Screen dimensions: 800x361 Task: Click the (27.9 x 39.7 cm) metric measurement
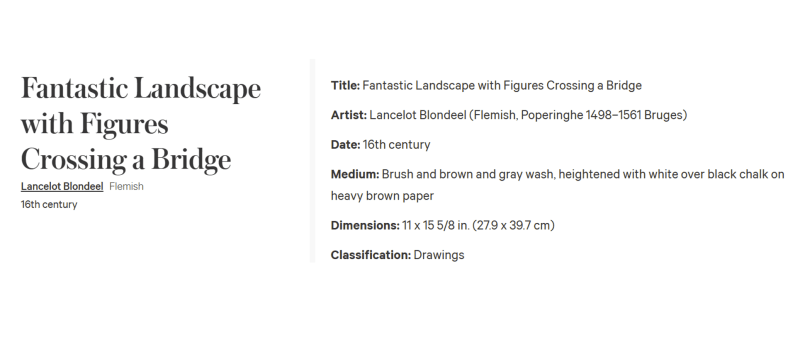pyautogui.click(x=513, y=225)
